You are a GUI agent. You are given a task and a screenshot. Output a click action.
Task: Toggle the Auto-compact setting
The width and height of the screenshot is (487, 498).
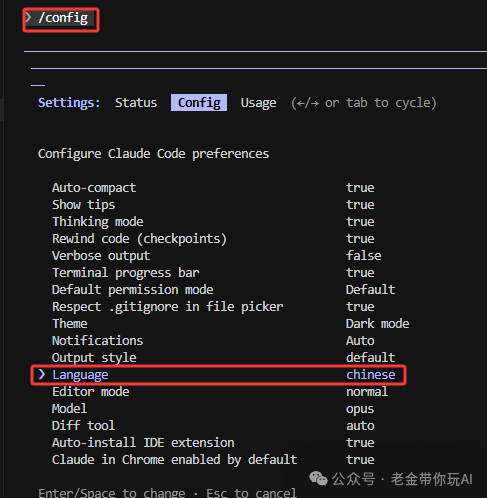tap(213, 188)
